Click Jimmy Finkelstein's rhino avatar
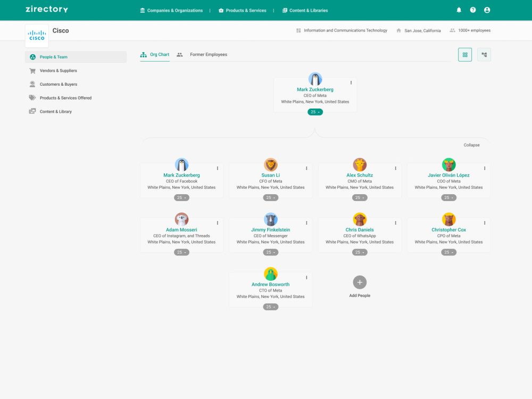The height and width of the screenshot is (399, 532). pyautogui.click(x=271, y=220)
